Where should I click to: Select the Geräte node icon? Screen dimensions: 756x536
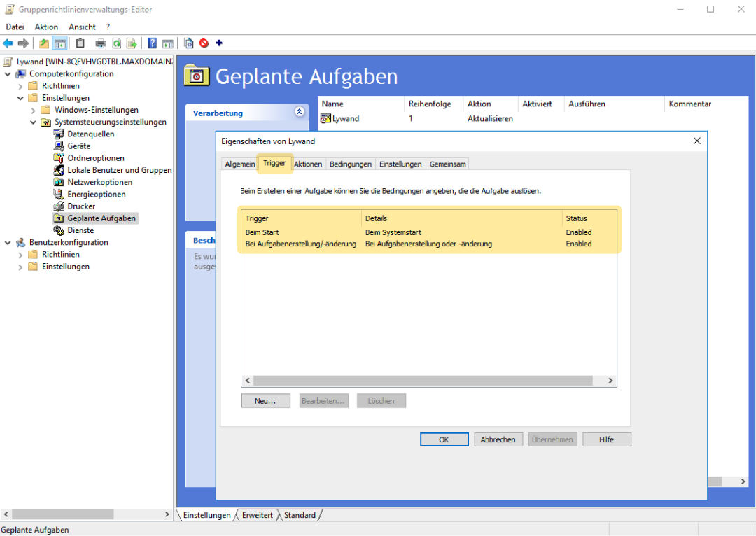click(59, 146)
